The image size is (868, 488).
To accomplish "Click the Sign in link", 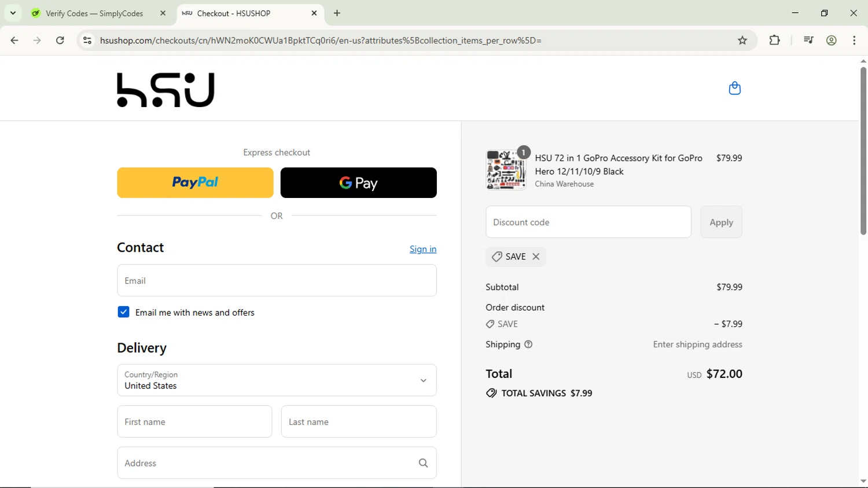I will tap(423, 249).
